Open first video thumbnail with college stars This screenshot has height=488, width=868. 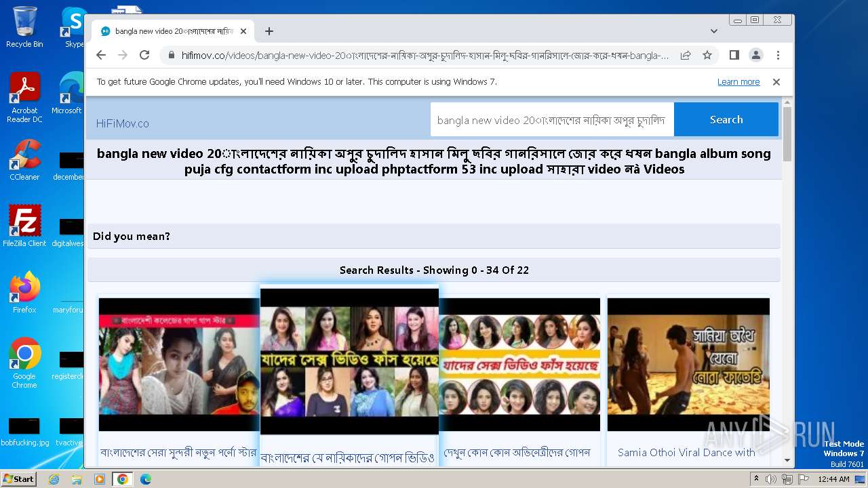pyautogui.click(x=179, y=365)
